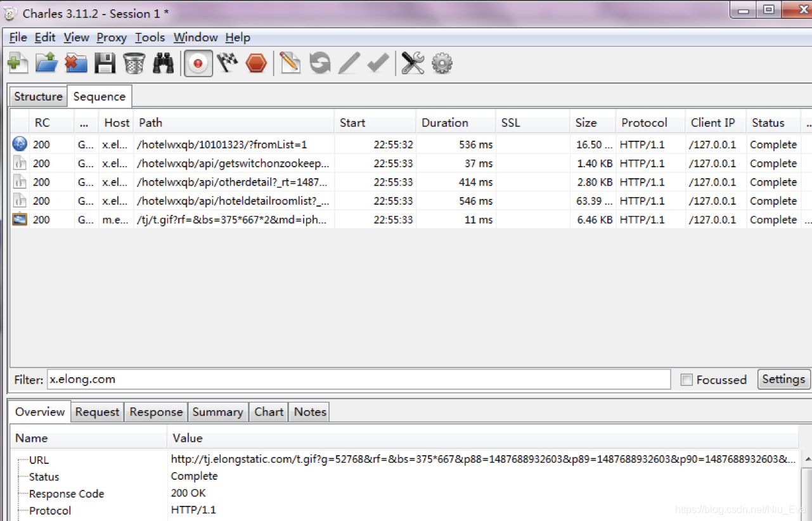812x521 pixels.
Task: Open the Window menu
Action: click(x=195, y=37)
